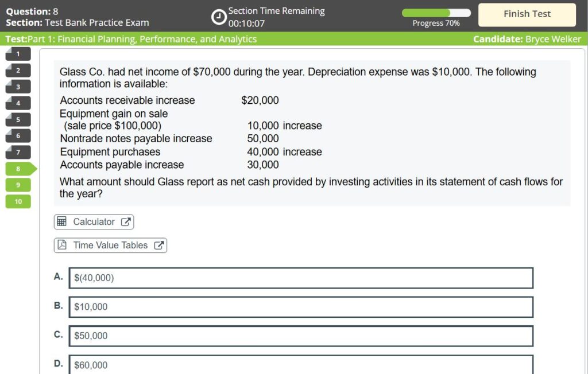
Task: Open the Calculator tool
Action: tap(94, 222)
